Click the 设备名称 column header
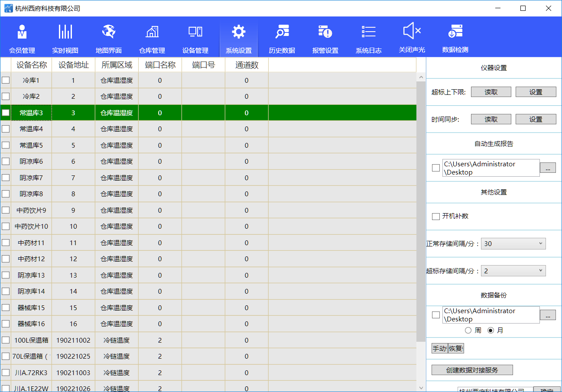562x392 pixels. 32,65
